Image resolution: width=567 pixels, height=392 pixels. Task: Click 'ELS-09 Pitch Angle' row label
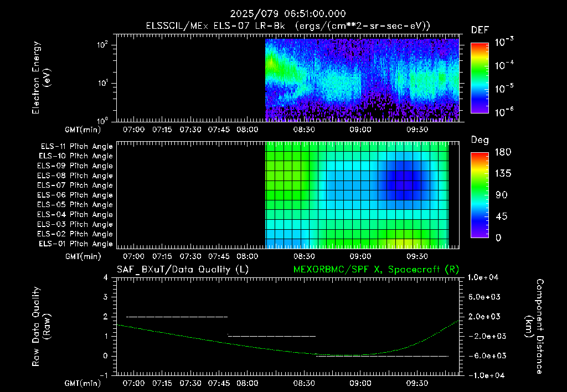coord(75,166)
